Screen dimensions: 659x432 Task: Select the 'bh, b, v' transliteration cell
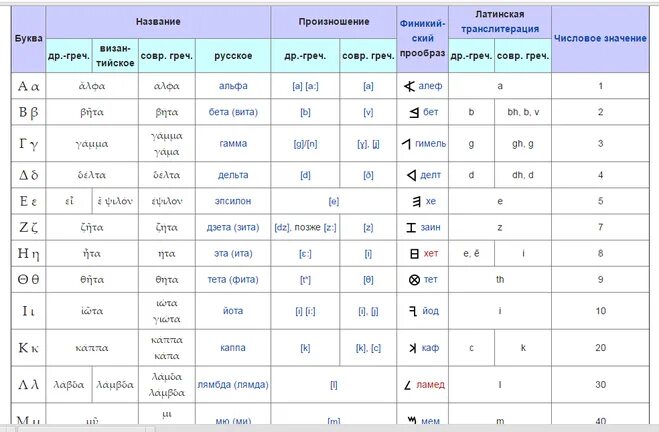523,112
